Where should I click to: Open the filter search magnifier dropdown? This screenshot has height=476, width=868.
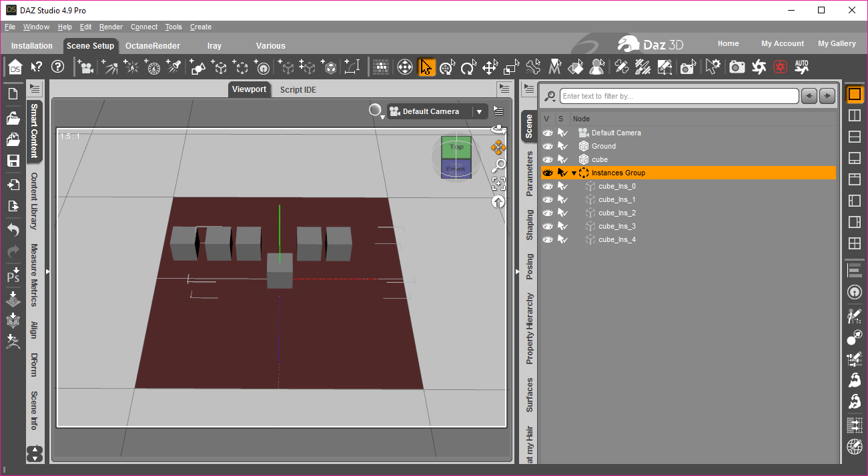tap(550, 97)
